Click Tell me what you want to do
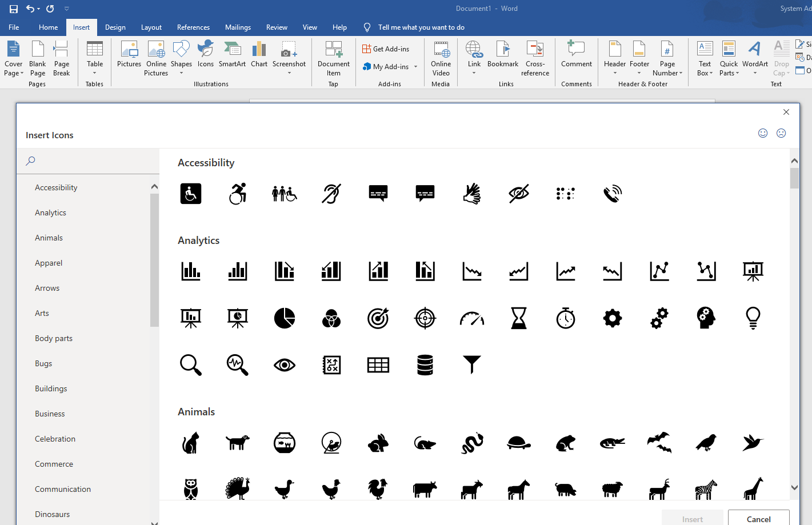The height and width of the screenshot is (525, 812). click(421, 27)
